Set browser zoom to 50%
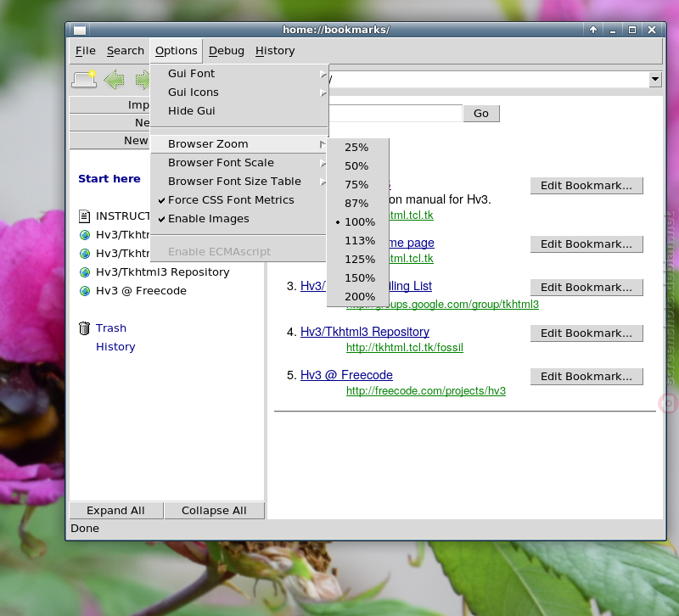679x616 pixels. [x=357, y=166]
